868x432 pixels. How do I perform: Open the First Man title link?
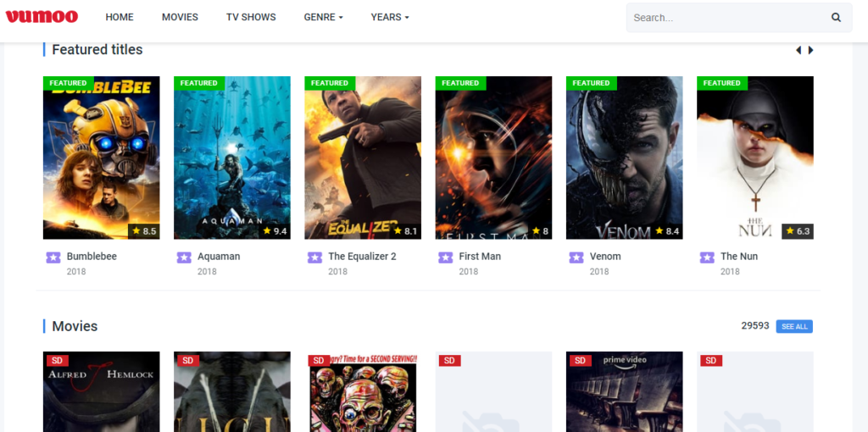(480, 257)
